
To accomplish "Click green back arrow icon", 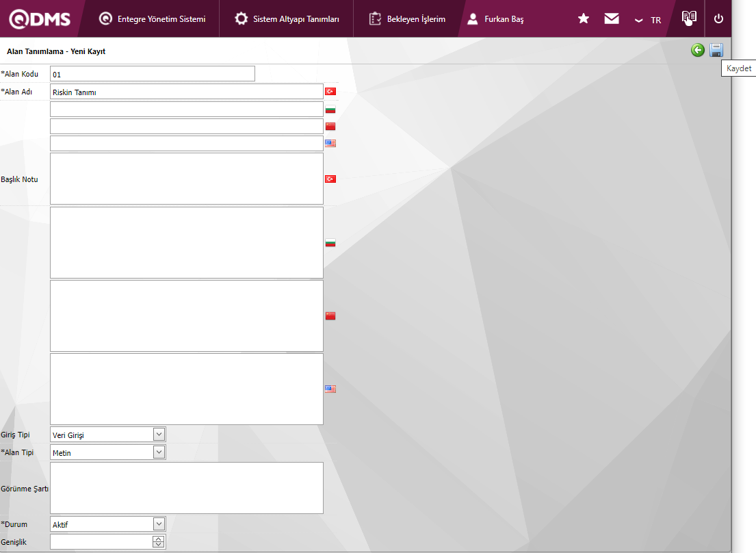I will click(x=698, y=50).
